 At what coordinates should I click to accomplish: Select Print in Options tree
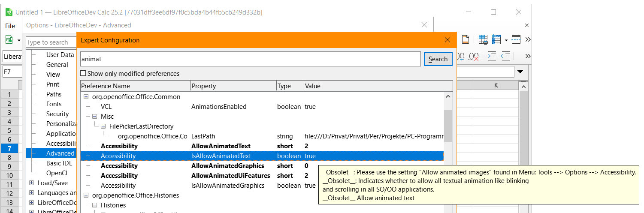(x=53, y=84)
